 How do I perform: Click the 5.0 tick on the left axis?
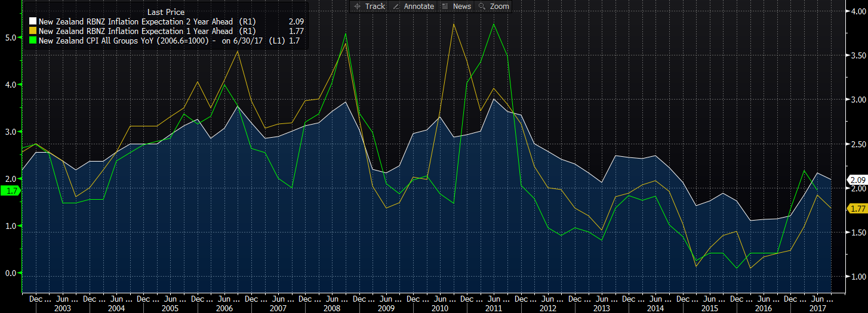[10, 38]
